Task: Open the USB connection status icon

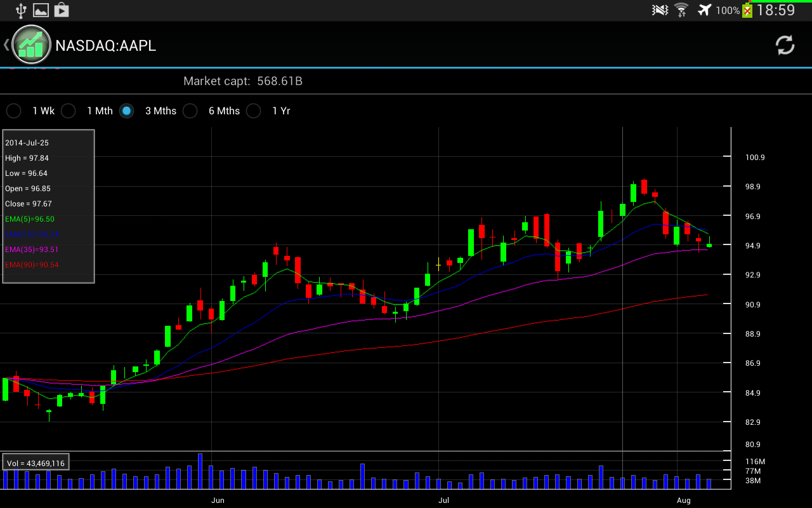Action: [x=21, y=10]
